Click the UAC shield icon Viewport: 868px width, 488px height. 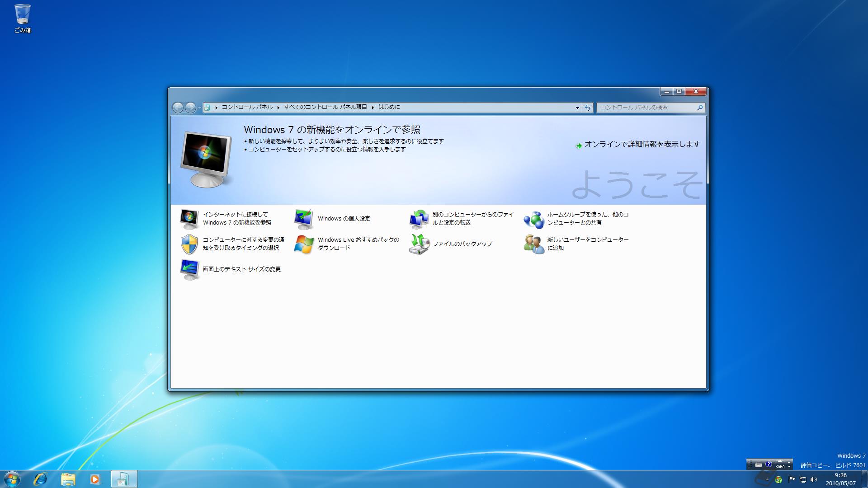click(x=189, y=244)
